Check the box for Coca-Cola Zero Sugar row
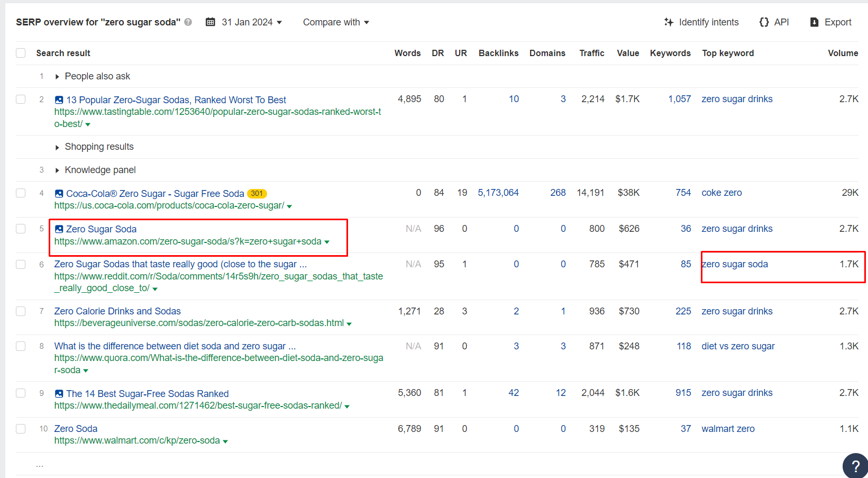868x478 pixels. click(21, 193)
